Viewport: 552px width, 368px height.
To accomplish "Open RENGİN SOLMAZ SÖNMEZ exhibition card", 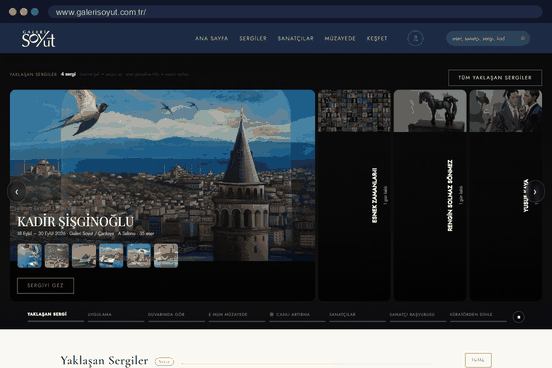I will (430, 195).
